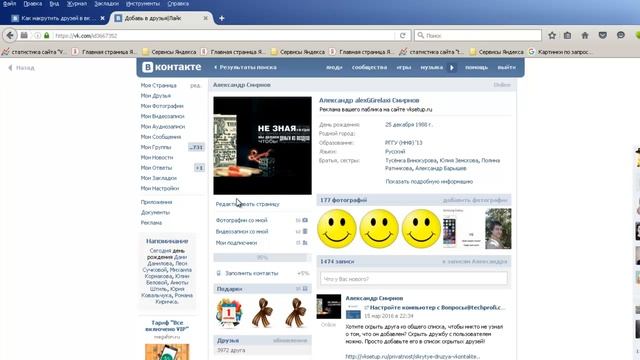Reload the page with refresh icon

click(402, 36)
